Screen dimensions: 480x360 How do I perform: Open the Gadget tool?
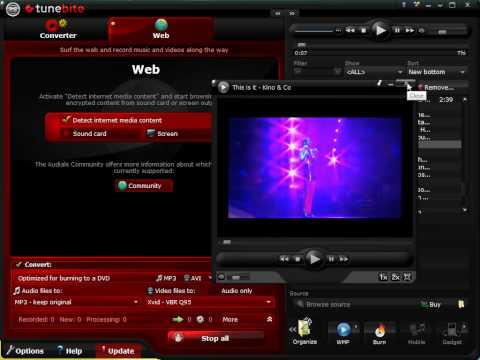coord(452,333)
